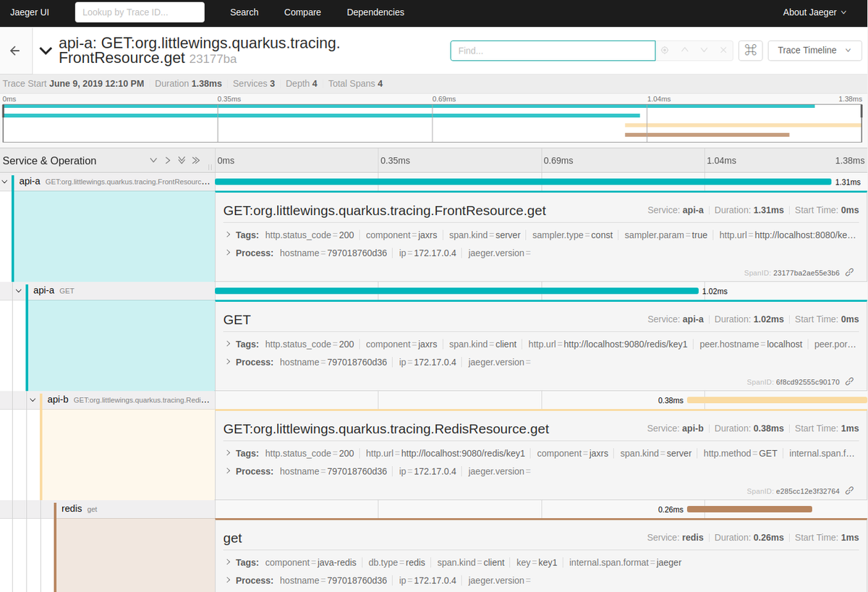This screenshot has height=592, width=868.
Task: Clear the Find search with the X
Action: 723,50
